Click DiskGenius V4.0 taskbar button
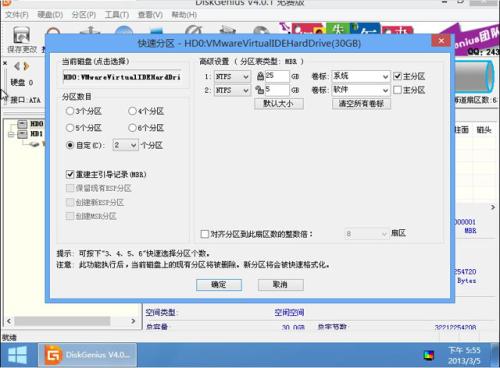 click(88, 355)
